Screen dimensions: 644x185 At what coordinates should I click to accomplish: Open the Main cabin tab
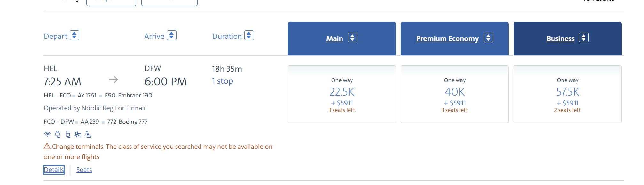(334, 38)
